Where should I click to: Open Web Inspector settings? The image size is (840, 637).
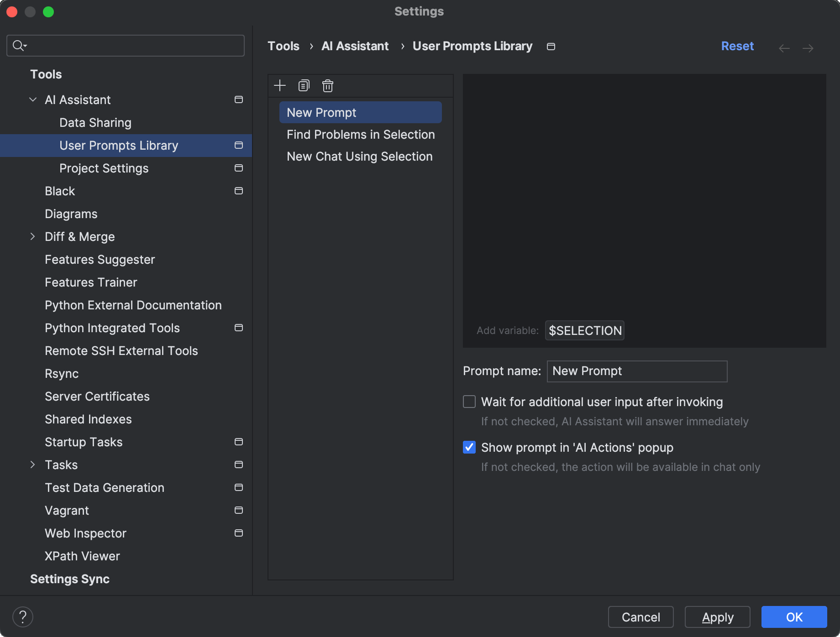[85, 533]
